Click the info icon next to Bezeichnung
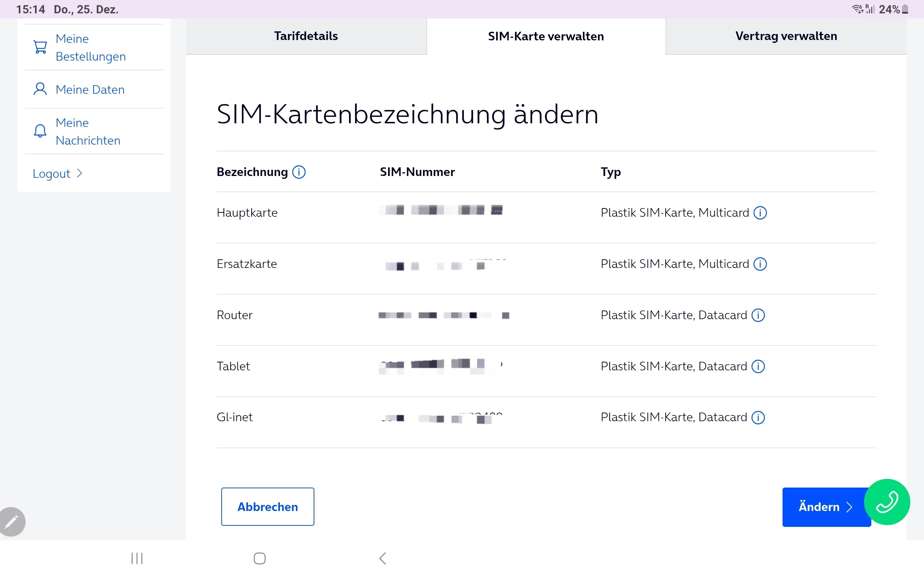 [298, 172]
